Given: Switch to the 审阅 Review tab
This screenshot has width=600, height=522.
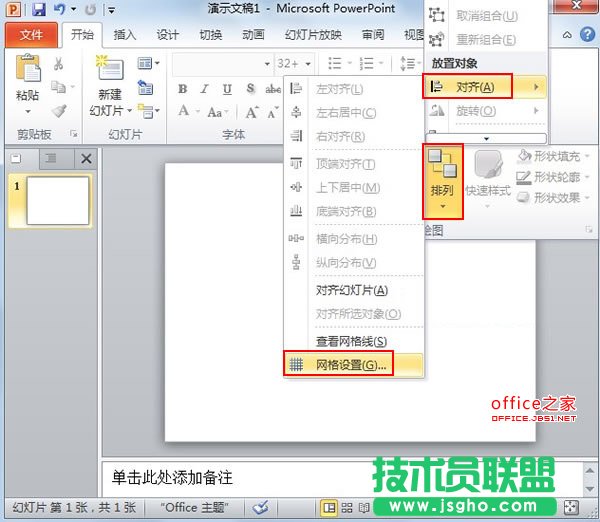Looking at the screenshot, I should tap(373, 35).
